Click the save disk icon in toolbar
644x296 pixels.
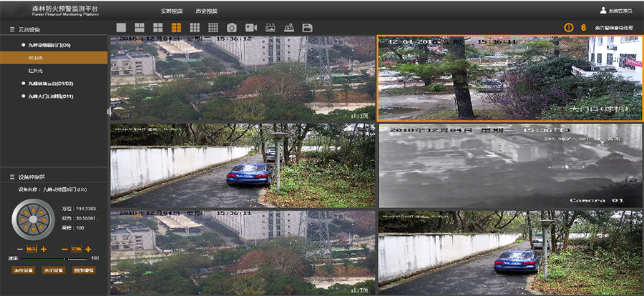coord(308,27)
